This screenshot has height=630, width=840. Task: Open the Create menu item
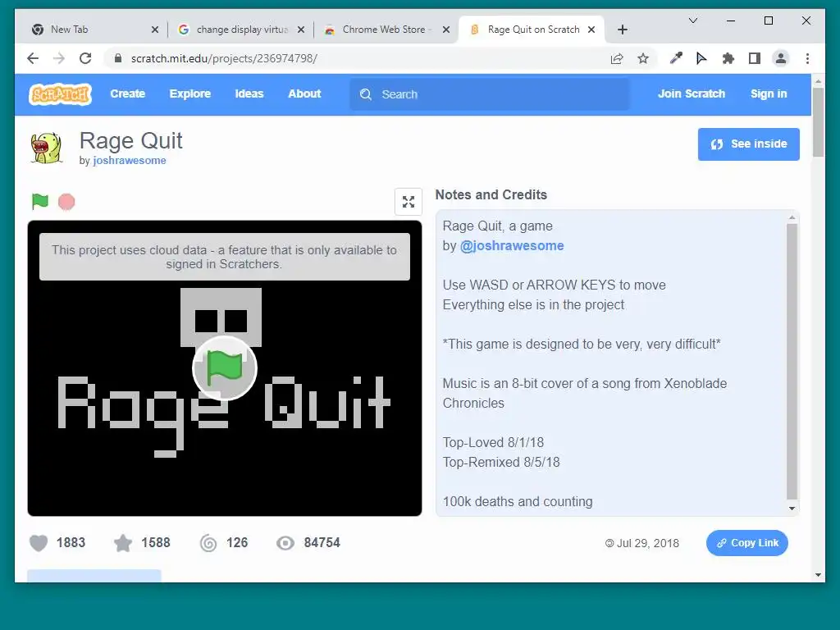click(x=127, y=94)
